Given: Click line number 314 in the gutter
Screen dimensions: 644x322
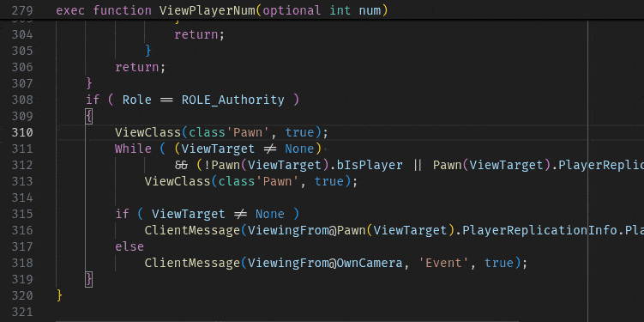Looking at the screenshot, I should point(22,197).
